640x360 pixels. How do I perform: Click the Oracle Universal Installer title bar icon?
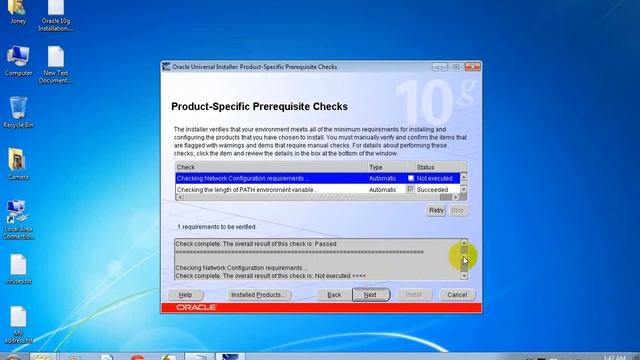pyautogui.click(x=166, y=67)
